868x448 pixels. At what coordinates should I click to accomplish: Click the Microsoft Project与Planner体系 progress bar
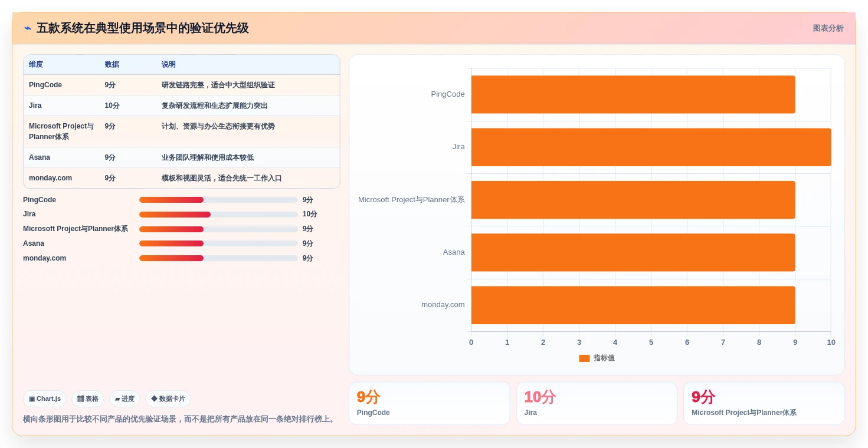click(x=218, y=229)
